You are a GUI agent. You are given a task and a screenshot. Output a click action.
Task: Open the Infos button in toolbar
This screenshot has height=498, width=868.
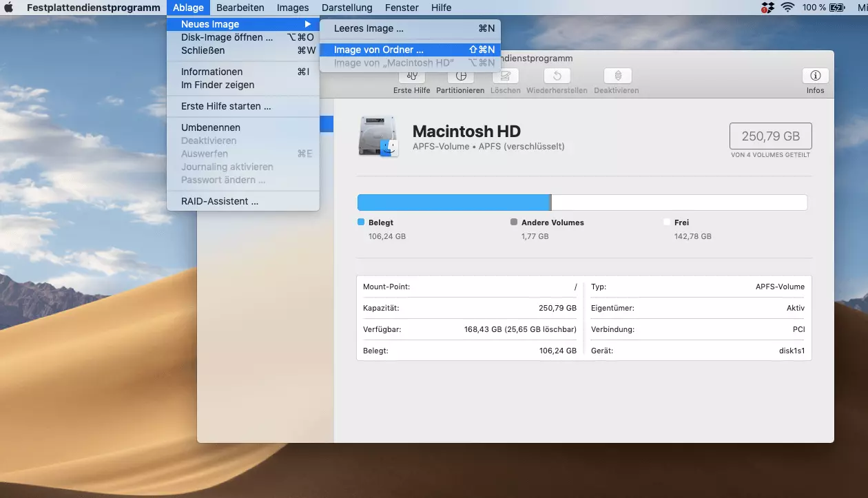[x=816, y=76]
